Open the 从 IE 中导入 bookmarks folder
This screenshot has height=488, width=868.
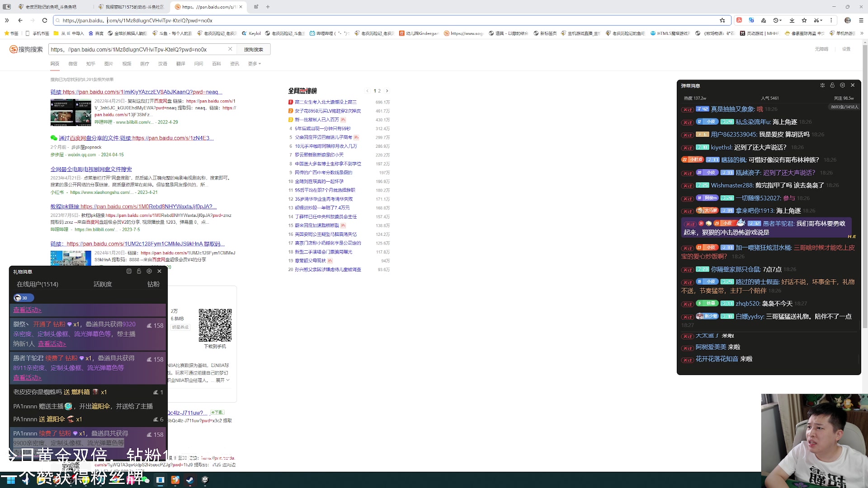pos(69,33)
